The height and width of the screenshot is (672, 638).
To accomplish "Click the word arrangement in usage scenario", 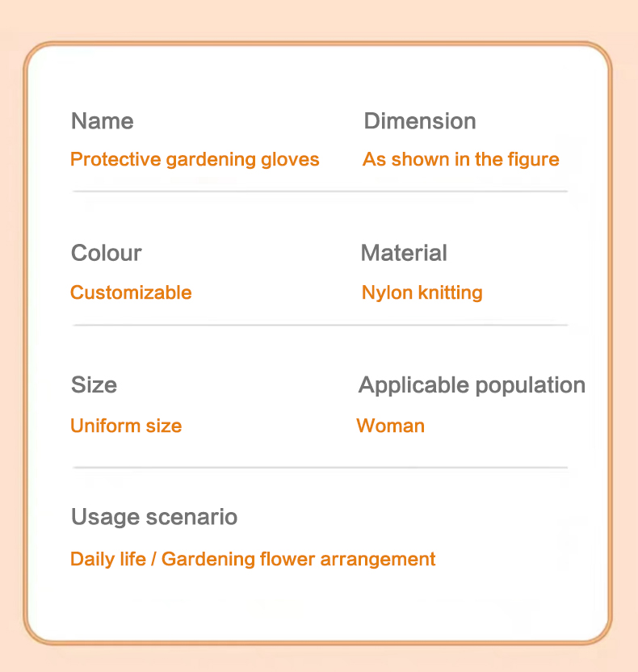I will (378, 561).
